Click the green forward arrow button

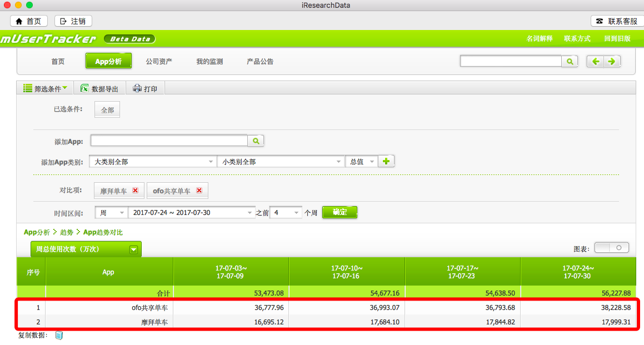tap(612, 62)
